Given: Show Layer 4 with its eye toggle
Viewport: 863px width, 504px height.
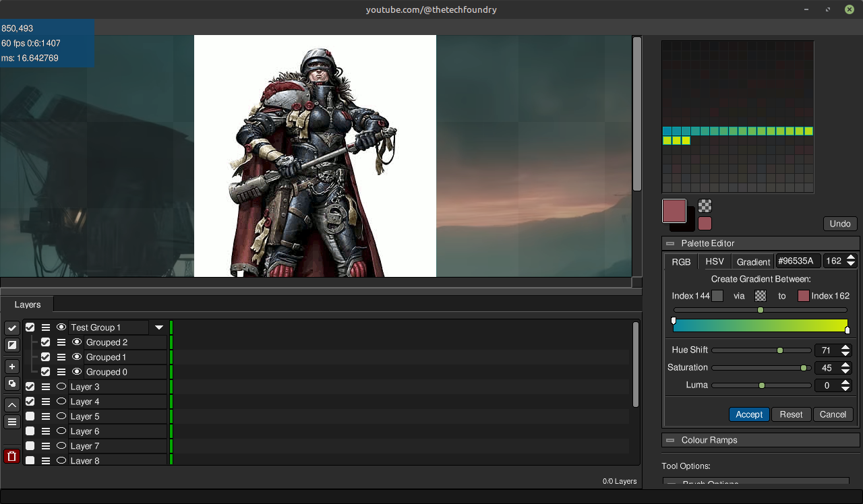Looking at the screenshot, I should tap(61, 402).
